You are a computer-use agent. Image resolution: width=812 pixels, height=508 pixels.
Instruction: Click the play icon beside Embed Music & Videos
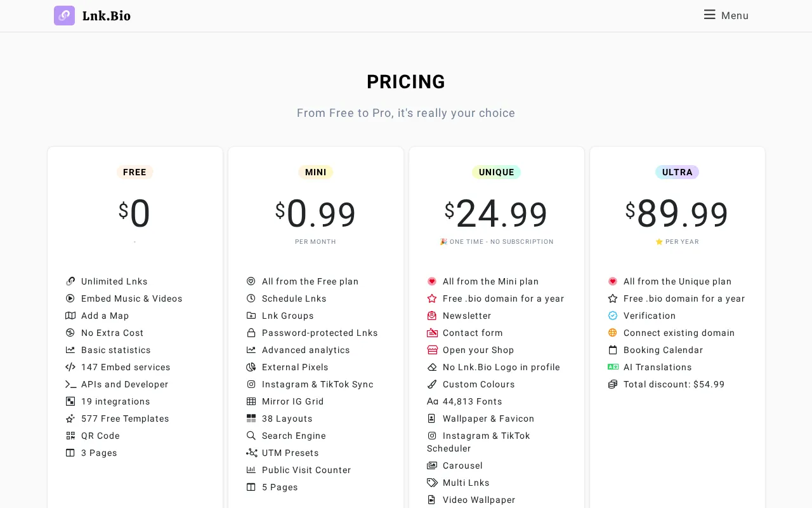click(x=70, y=298)
